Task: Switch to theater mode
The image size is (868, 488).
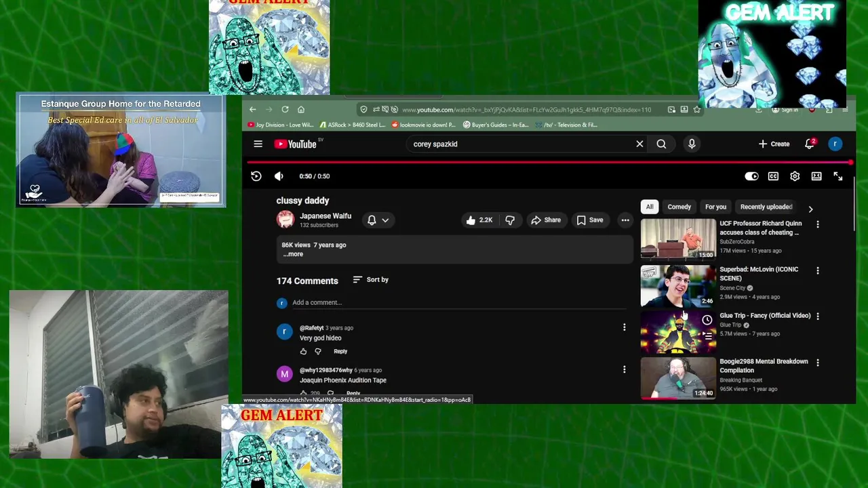Action: coord(816,176)
